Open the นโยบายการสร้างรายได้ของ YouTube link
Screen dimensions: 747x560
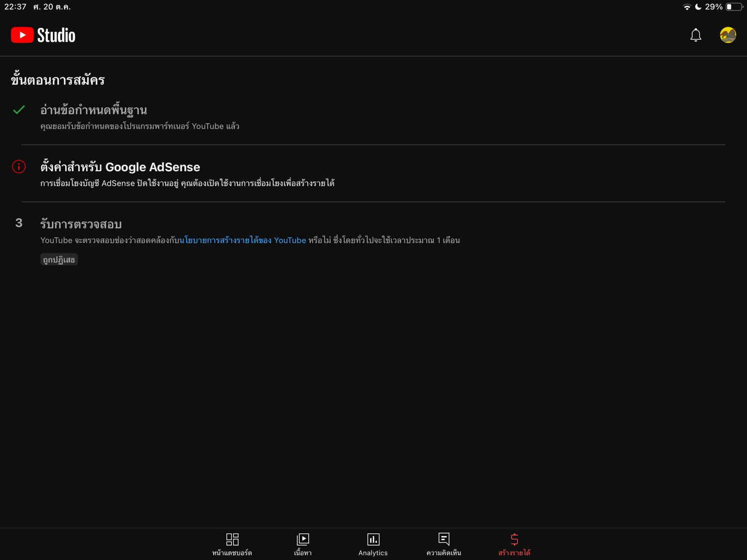[243, 240]
